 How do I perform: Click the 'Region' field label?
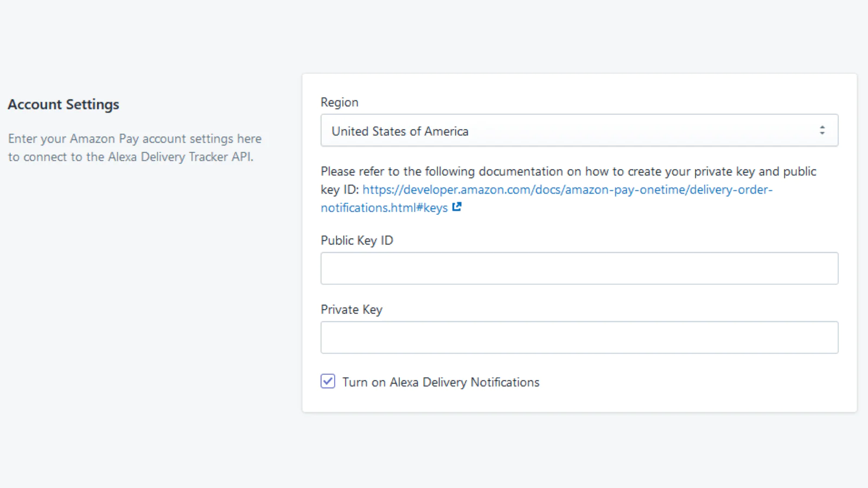(x=339, y=102)
